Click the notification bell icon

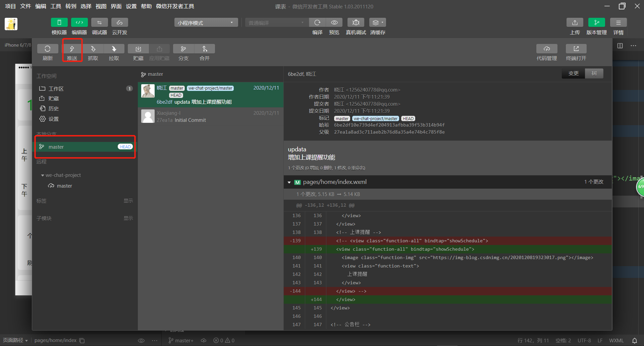(x=635, y=341)
